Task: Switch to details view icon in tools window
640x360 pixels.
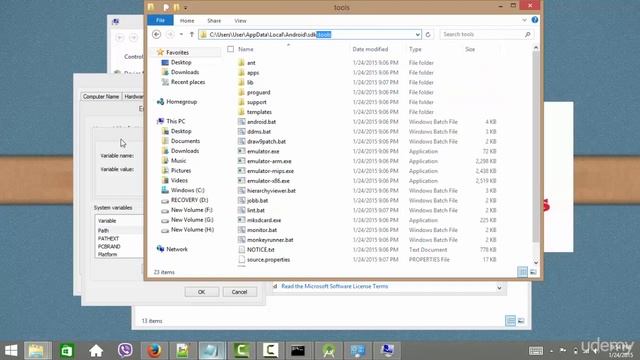Action: click(522, 272)
